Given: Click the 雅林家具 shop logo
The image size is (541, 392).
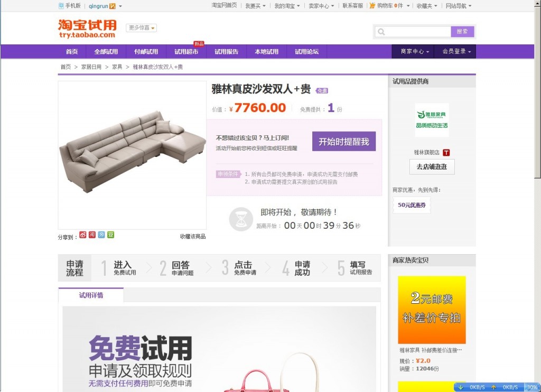Looking at the screenshot, I should (x=432, y=120).
